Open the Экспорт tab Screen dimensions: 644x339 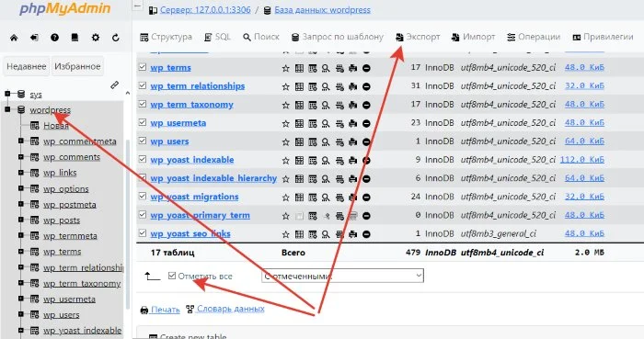(x=418, y=37)
